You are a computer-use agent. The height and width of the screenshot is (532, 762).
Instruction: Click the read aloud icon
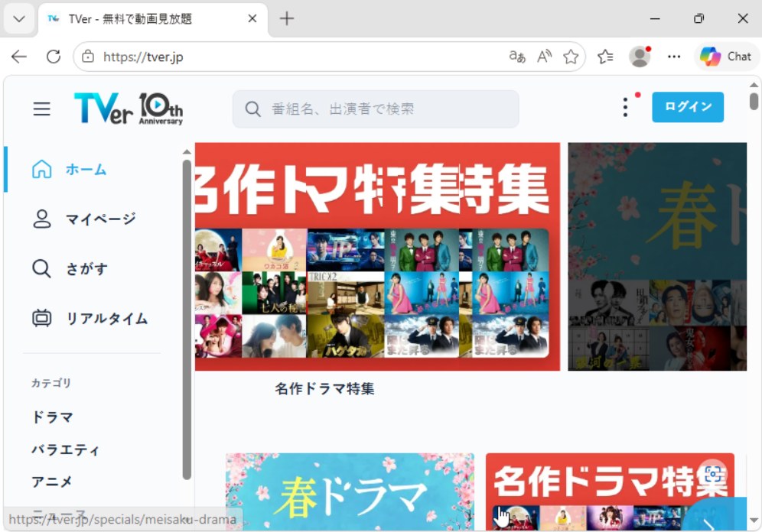544,57
